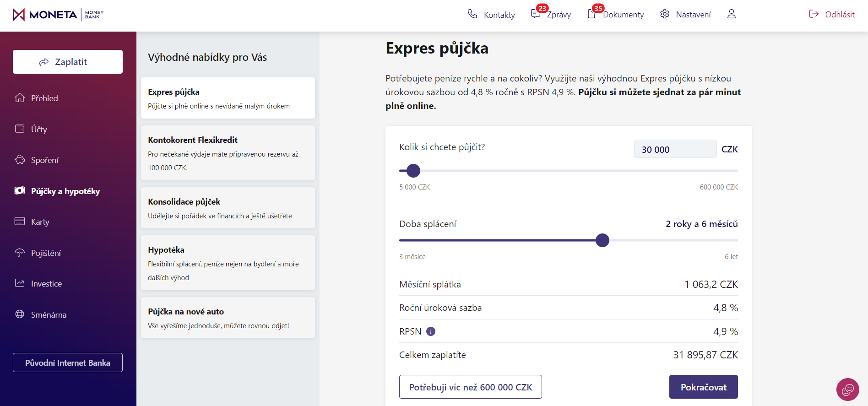
Task: Click the RPSN info icon
Action: (x=431, y=331)
